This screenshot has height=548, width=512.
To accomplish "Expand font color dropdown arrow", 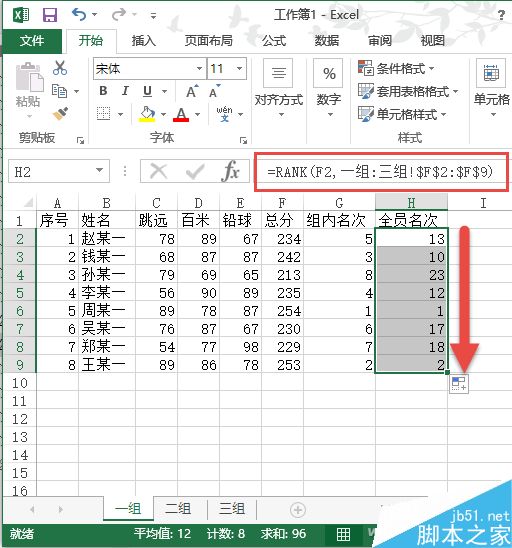I will (x=197, y=114).
